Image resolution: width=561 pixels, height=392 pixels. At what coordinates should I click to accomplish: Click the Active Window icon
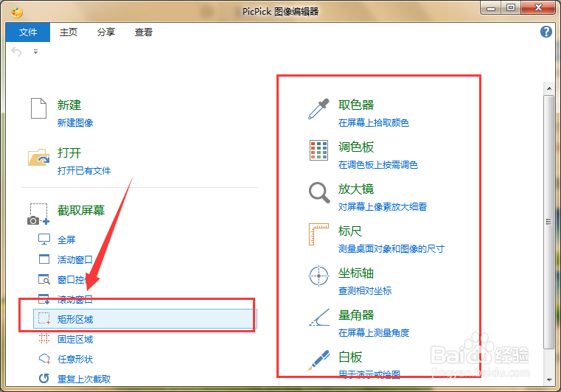click(x=44, y=259)
